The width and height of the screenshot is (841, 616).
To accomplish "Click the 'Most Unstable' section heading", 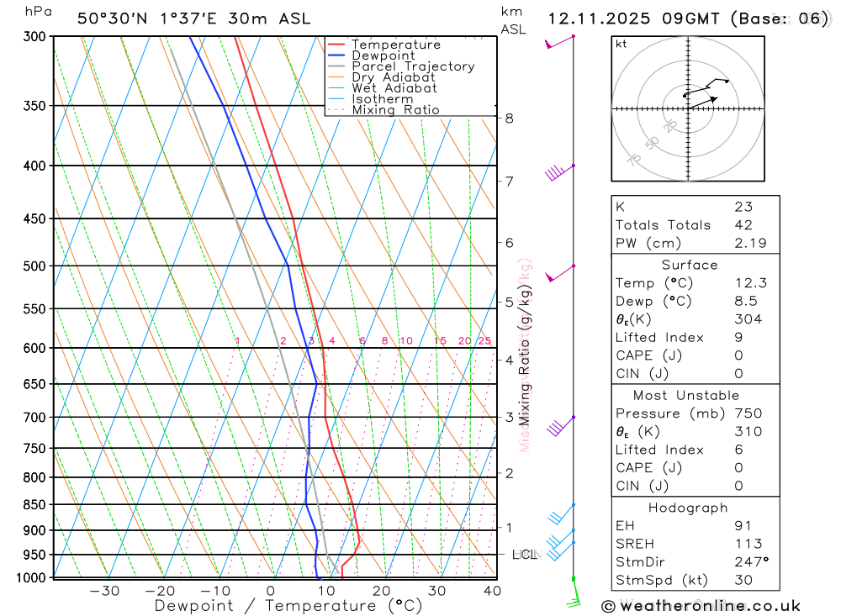I will [x=686, y=396].
